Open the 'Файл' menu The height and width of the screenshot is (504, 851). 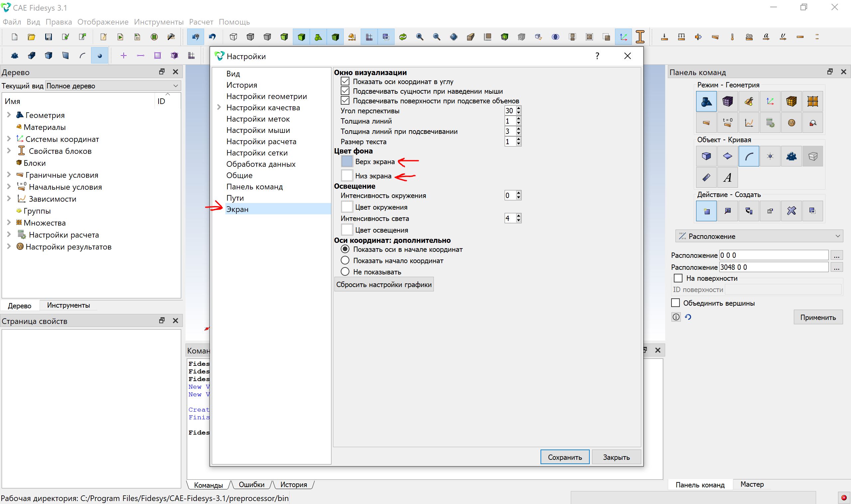point(12,22)
